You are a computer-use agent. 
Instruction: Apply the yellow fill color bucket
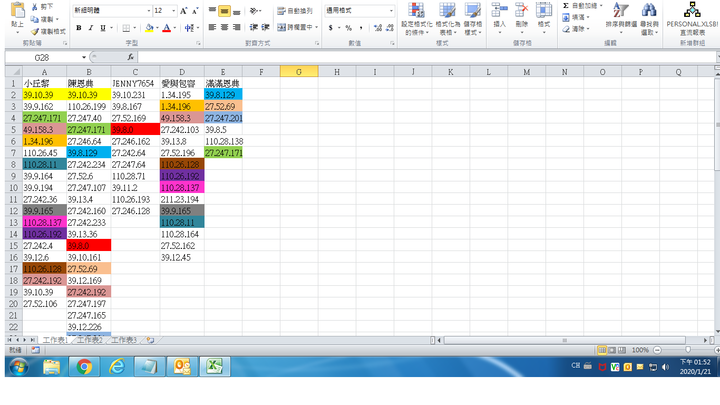[x=149, y=28]
